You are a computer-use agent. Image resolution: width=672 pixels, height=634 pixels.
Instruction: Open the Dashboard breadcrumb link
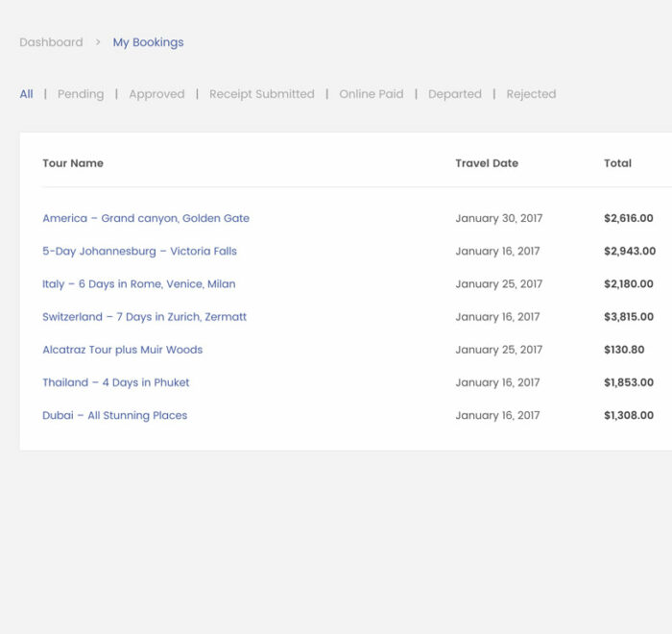coord(51,42)
